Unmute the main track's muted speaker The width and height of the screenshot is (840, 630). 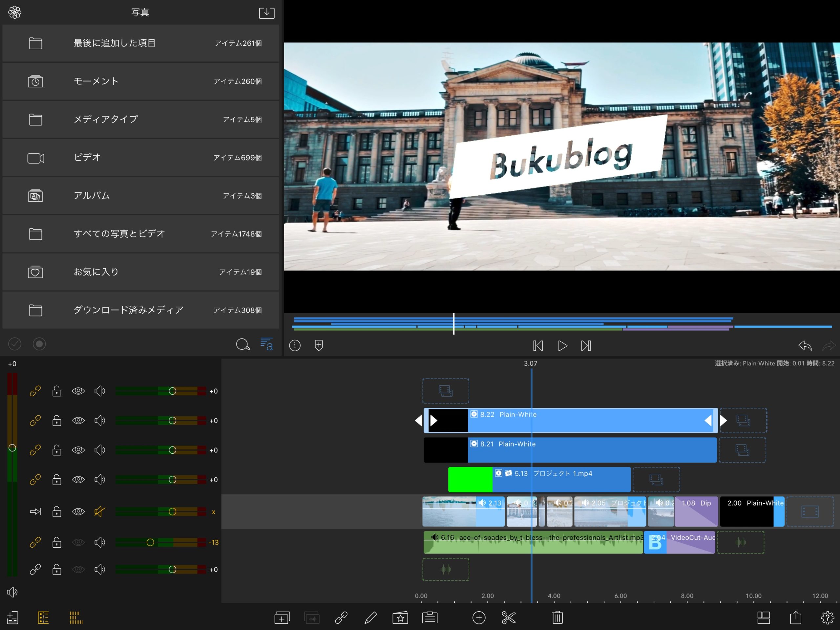(x=99, y=511)
